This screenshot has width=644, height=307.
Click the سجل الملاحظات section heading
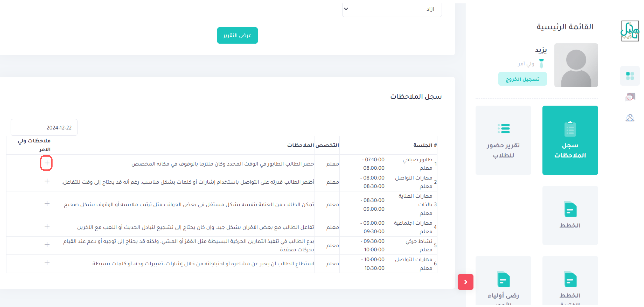point(416,97)
